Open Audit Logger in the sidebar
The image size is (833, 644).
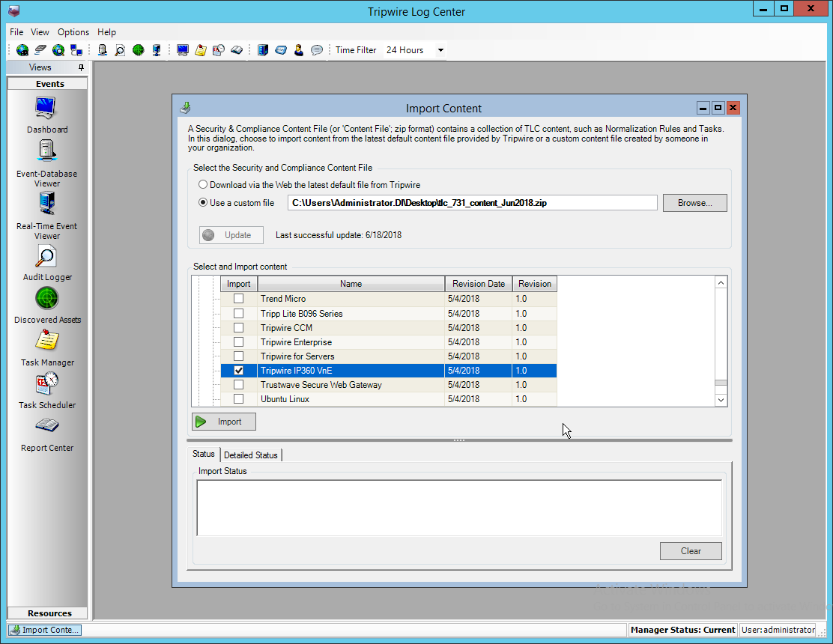[46, 263]
